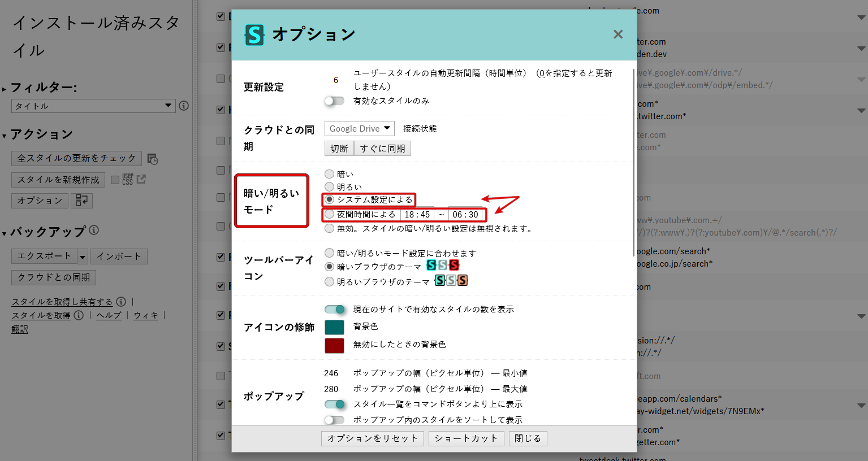Select the 無効 mode radio option
This screenshot has width=868, height=461.
point(329,228)
